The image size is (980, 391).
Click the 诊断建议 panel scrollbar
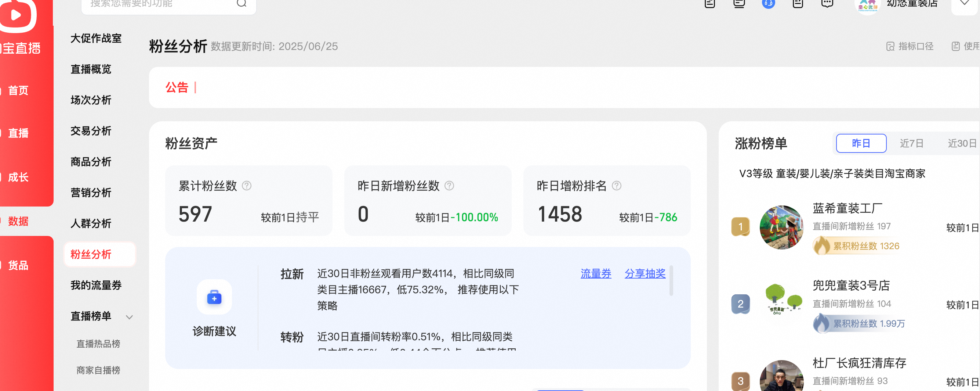pyautogui.click(x=671, y=281)
